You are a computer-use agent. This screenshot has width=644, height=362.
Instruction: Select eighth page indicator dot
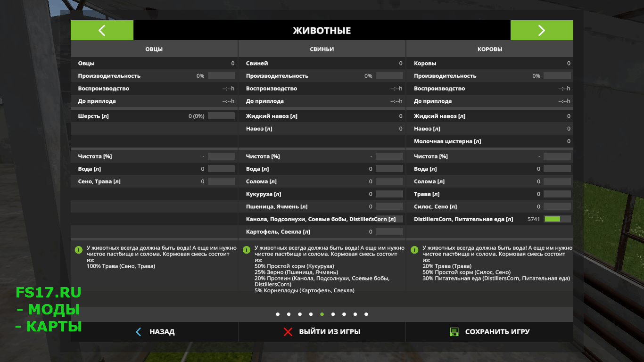point(355,314)
